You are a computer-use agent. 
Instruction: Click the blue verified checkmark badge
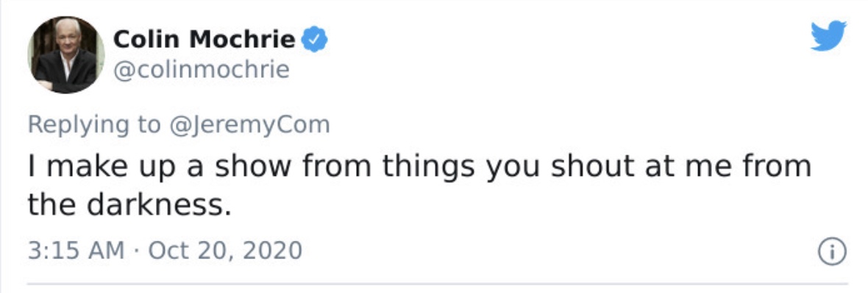click(315, 40)
